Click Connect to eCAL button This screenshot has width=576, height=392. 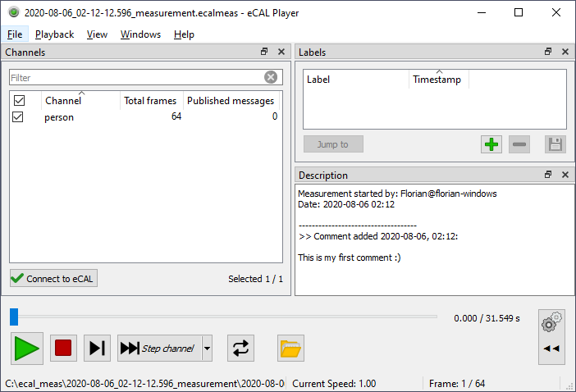tap(53, 278)
